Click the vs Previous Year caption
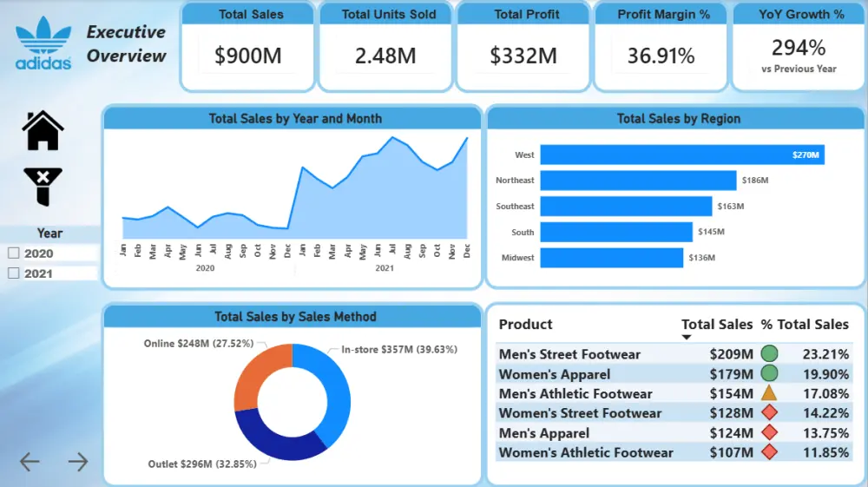The width and height of the screenshot is (868, 487). (x=799, y=69)
